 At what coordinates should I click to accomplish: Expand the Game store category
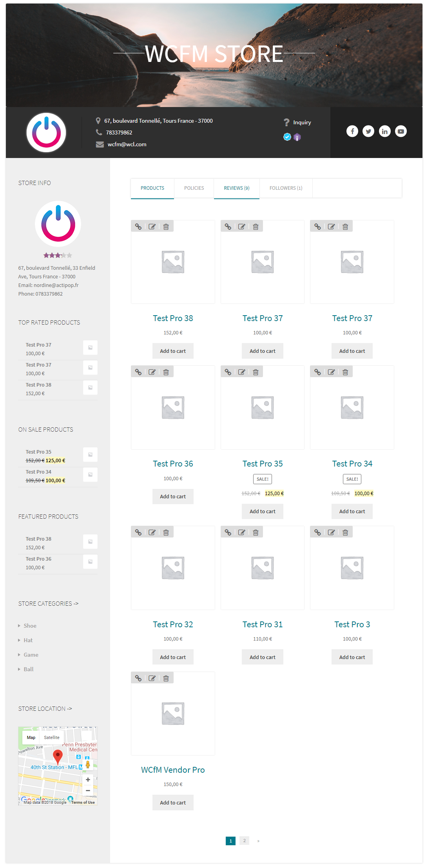coord(31,655)
